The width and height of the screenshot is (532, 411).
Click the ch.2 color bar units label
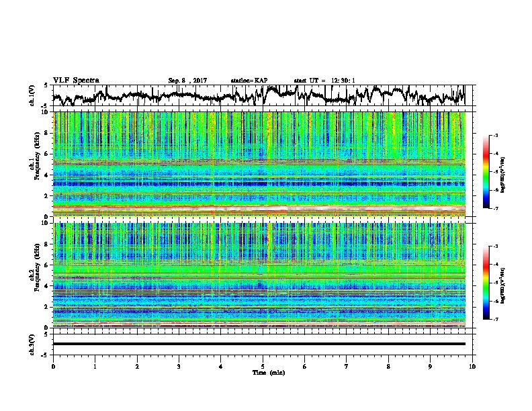pyautogui.click(x=503, y=285)
